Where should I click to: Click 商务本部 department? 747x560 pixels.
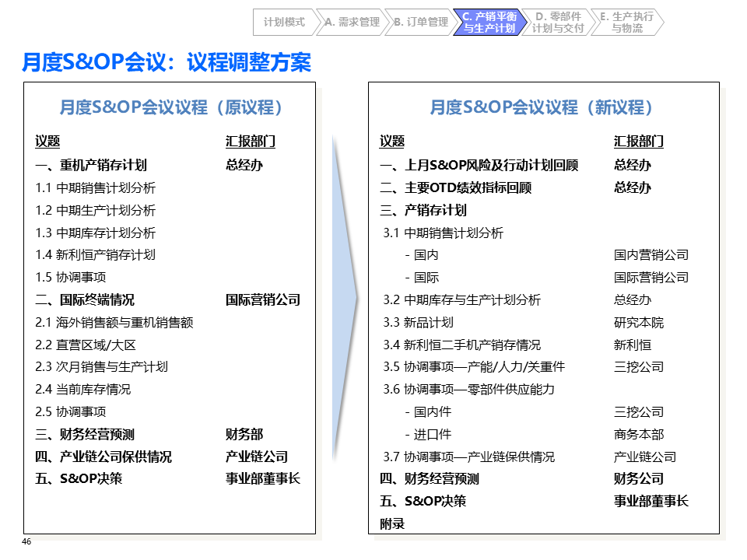[x=638, y=434]
